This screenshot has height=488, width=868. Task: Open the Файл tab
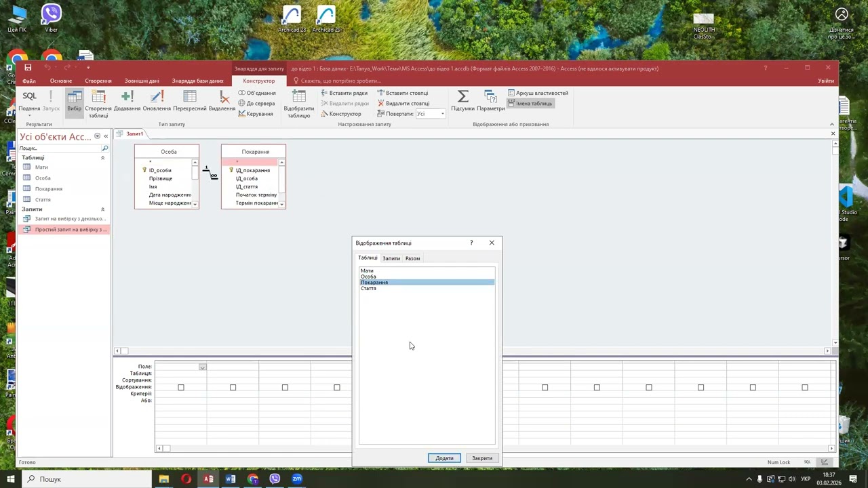coord(29,81)
